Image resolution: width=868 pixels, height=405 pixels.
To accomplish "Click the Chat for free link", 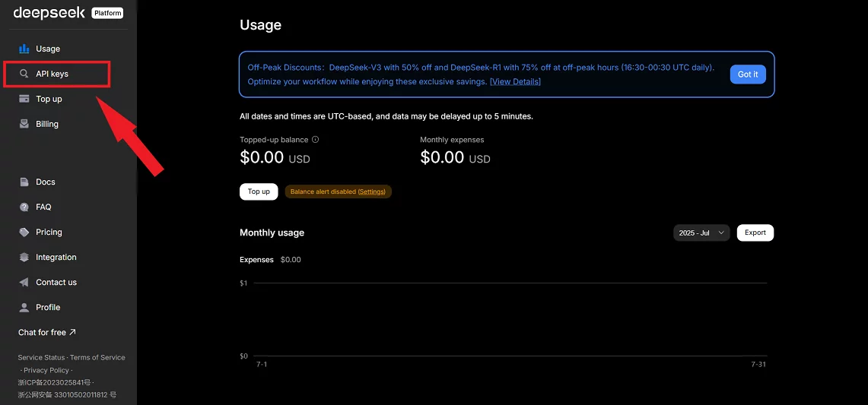I will click(x=47, y=333).
